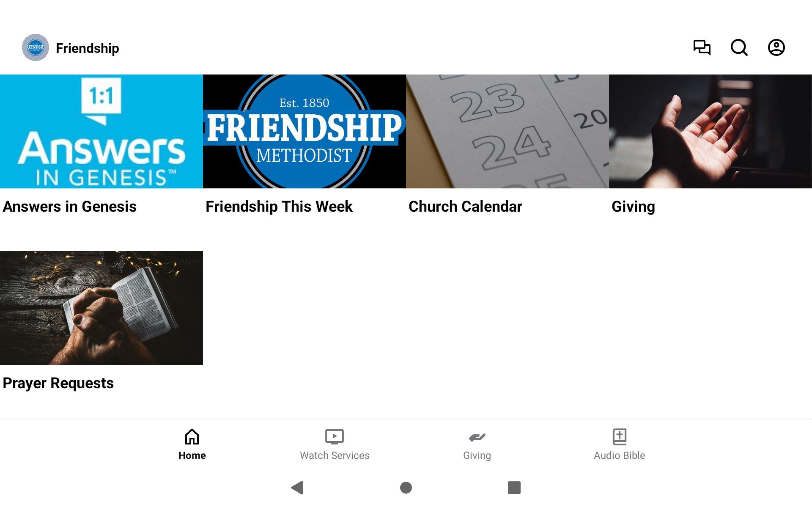This screenshot has width=812, height=508.
Task: Tap the Giving hand icon in bottom bar
Action: (x=477, y=437)
